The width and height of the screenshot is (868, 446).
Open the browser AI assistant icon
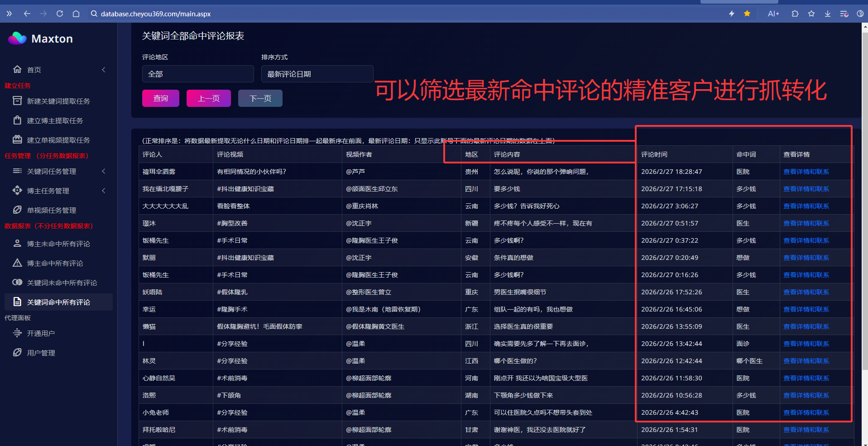[x=773, y=14]
